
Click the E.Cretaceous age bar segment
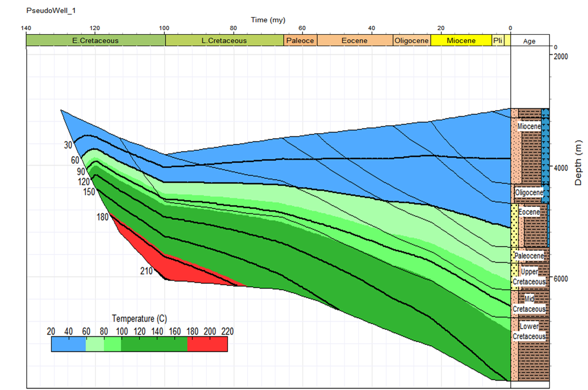pyautogui.click(x=95, y=40)
